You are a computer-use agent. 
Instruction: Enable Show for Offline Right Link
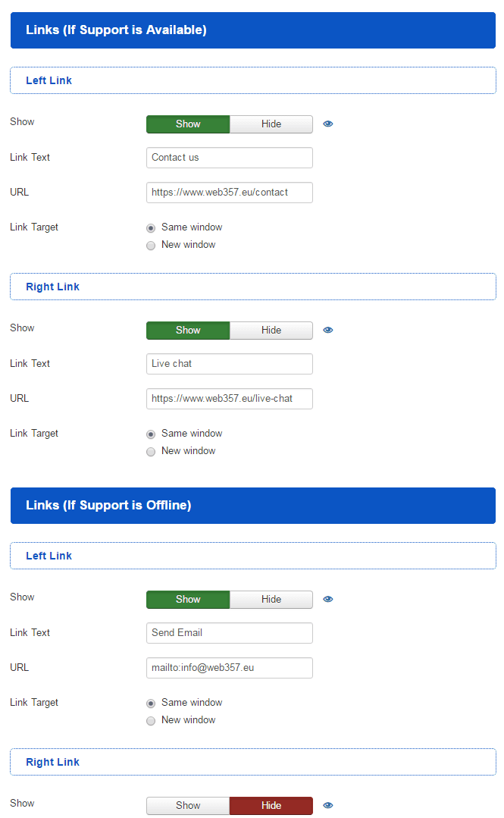click(188, 806)
